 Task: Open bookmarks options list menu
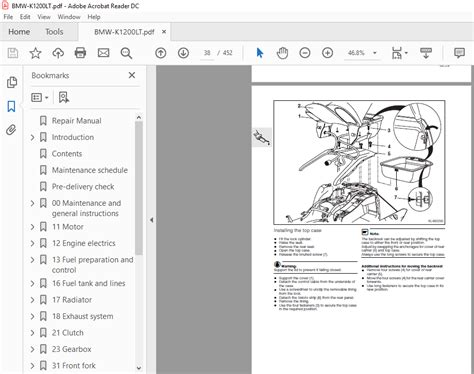[x=40, y=97]
